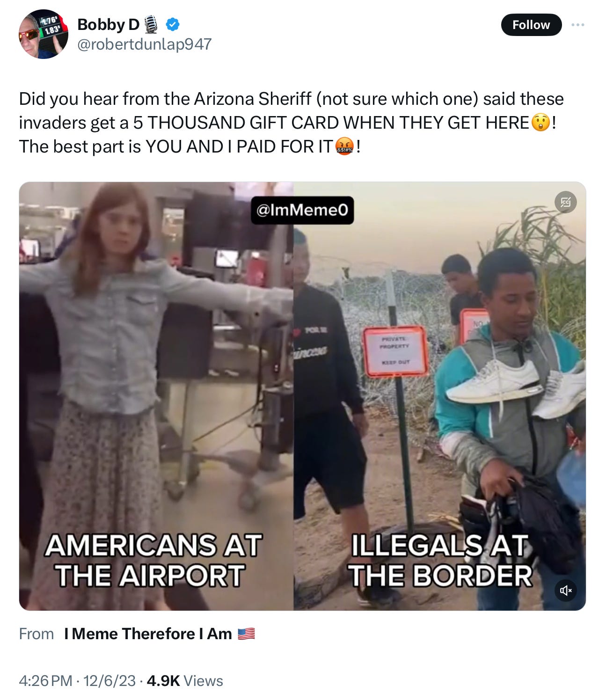The height and width of the screenshot is (700, 606).
Task: Open the @robertdunlap947 handle link
Action: point(144,44)
